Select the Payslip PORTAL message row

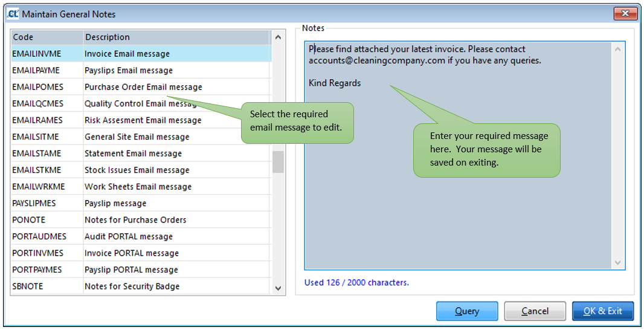tap(141, 270)
